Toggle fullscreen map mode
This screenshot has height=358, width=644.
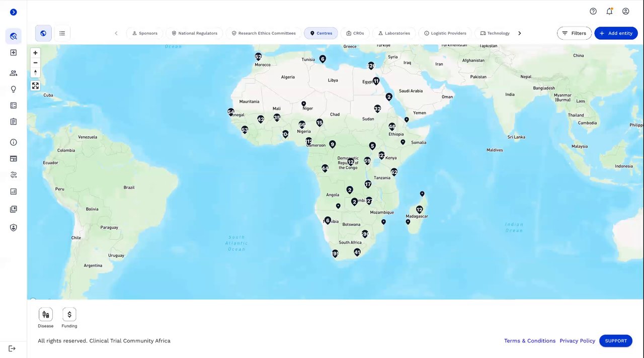point(35,85)
